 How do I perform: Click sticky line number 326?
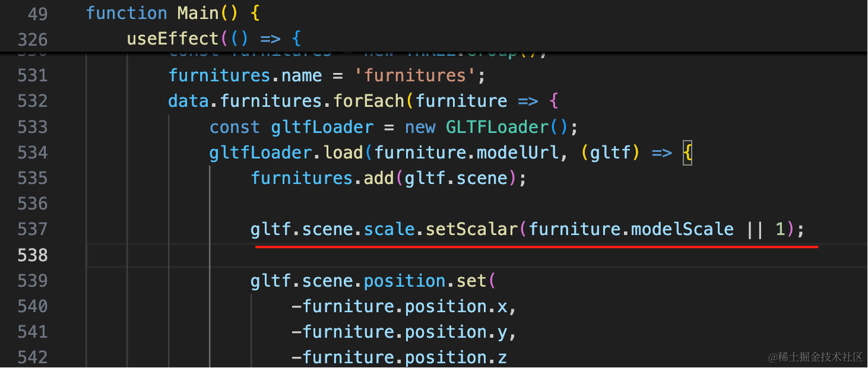[32, 39]
